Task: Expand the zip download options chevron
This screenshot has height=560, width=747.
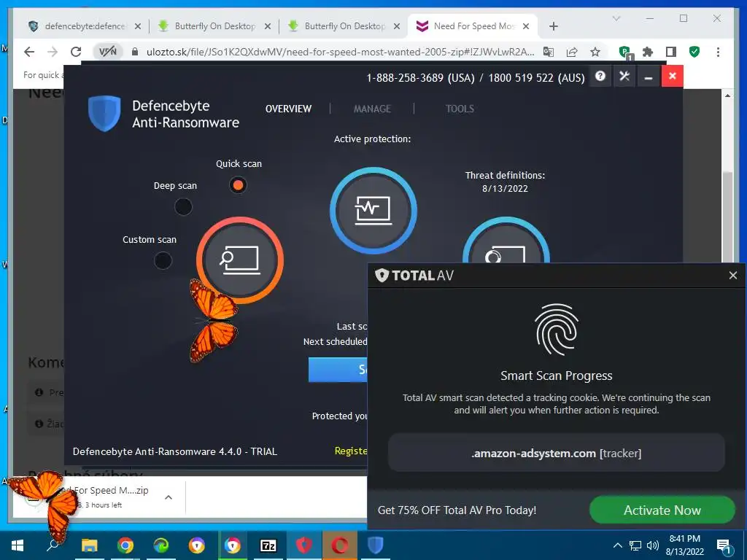Action: point(169,497)
